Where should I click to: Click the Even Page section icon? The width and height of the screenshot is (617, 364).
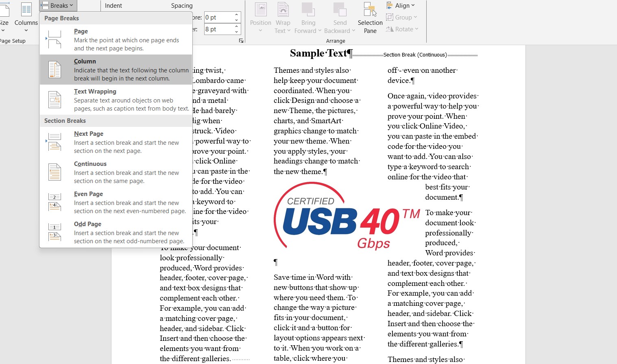tap(55, 202)
